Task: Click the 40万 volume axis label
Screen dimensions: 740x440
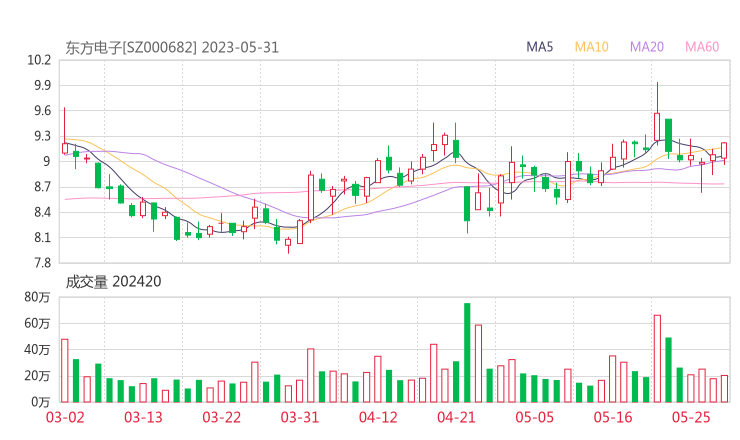Action: [37, 350]
